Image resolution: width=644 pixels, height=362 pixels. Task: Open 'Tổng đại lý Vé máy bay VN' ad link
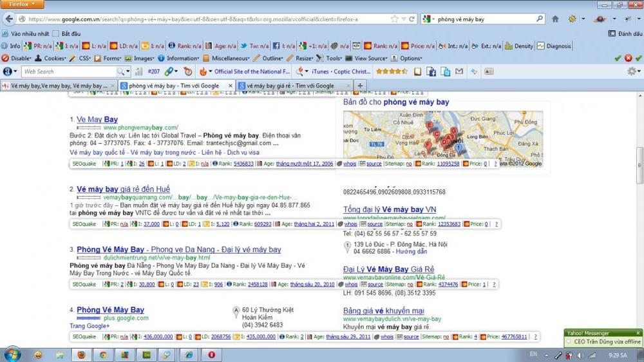(390, 209)
